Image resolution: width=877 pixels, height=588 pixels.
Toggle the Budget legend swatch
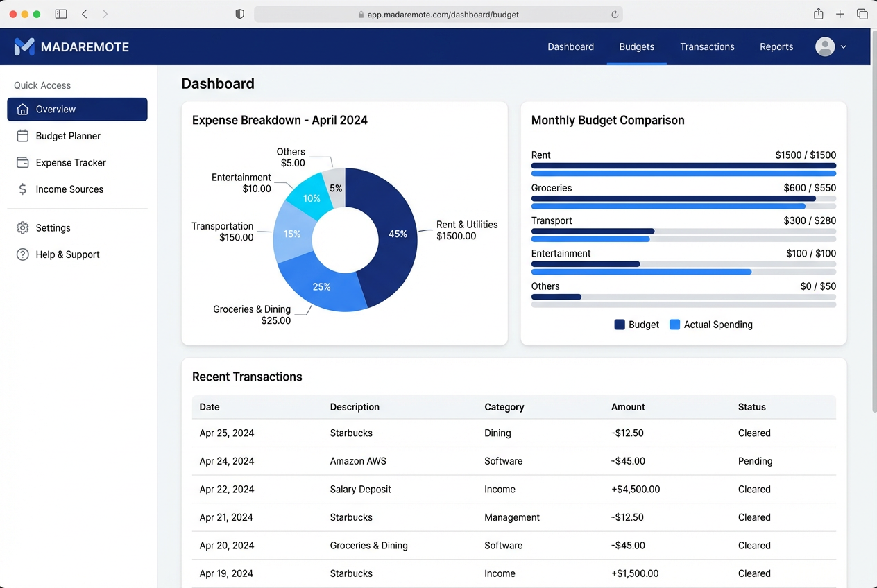coord(620,324)
